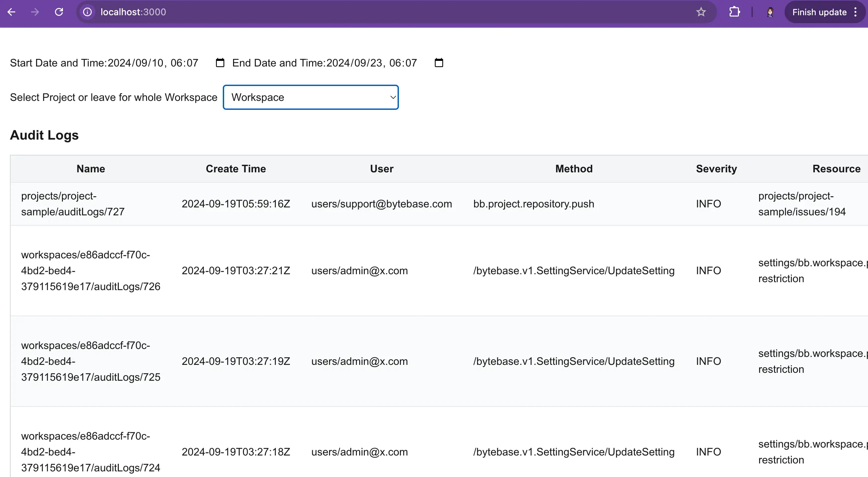Screen dimensions: 868x477
Task: Click the Severity column header
Action: tap(716, 169)
